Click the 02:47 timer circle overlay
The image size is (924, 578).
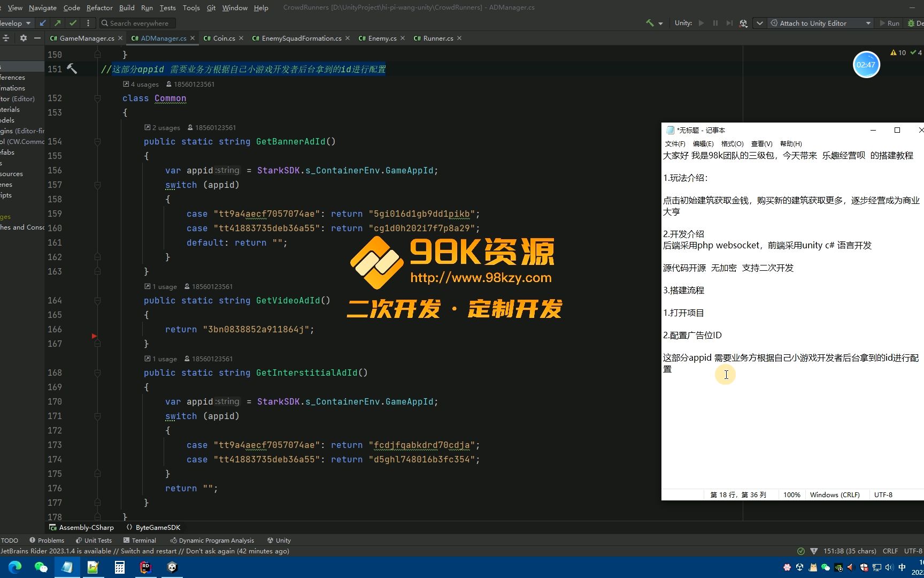pos(866,64)
